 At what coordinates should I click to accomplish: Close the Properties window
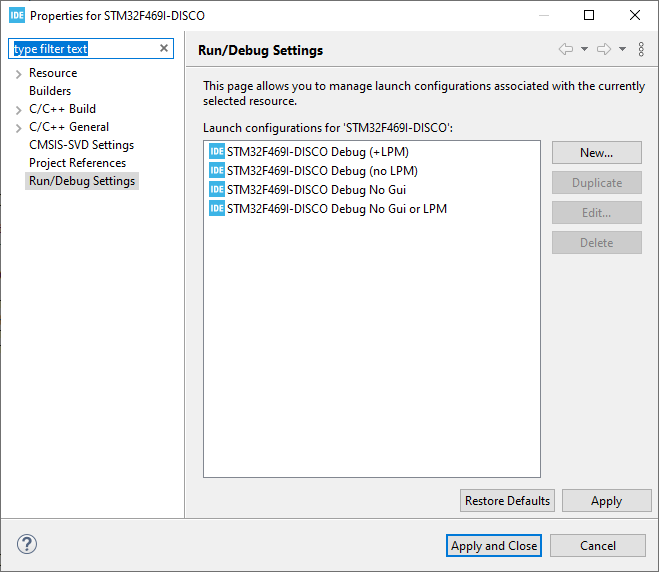635,15
